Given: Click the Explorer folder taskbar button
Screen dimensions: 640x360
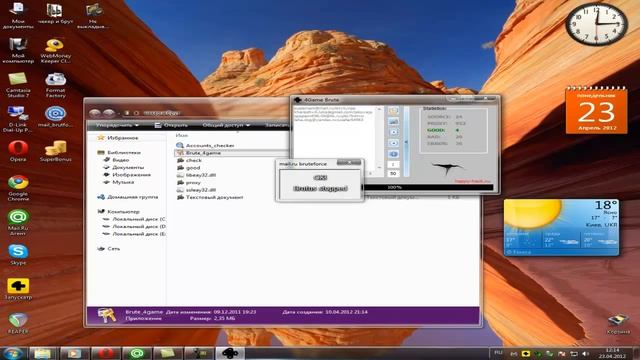Looking at the screenshot, I should 42,353.
